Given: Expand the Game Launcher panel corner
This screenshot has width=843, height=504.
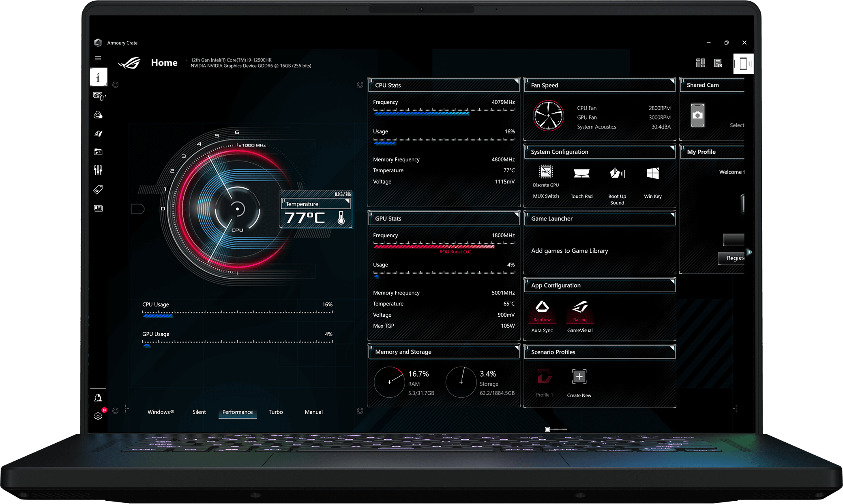Looking at the screenshot, I should tap(672, 214).
